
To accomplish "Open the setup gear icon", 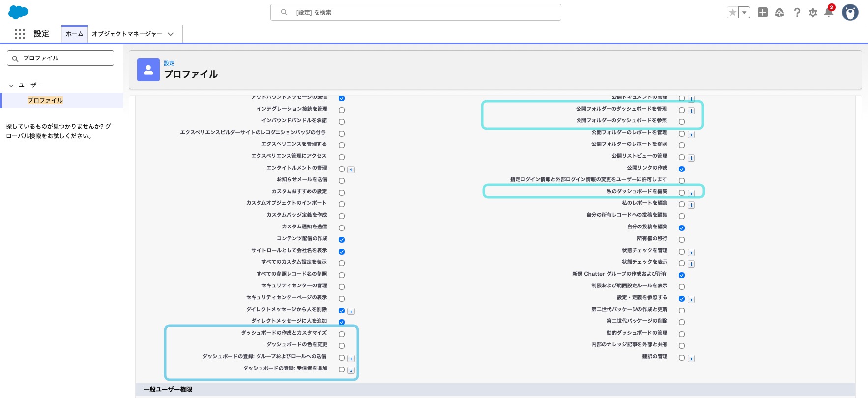I will tap(813, 13).
